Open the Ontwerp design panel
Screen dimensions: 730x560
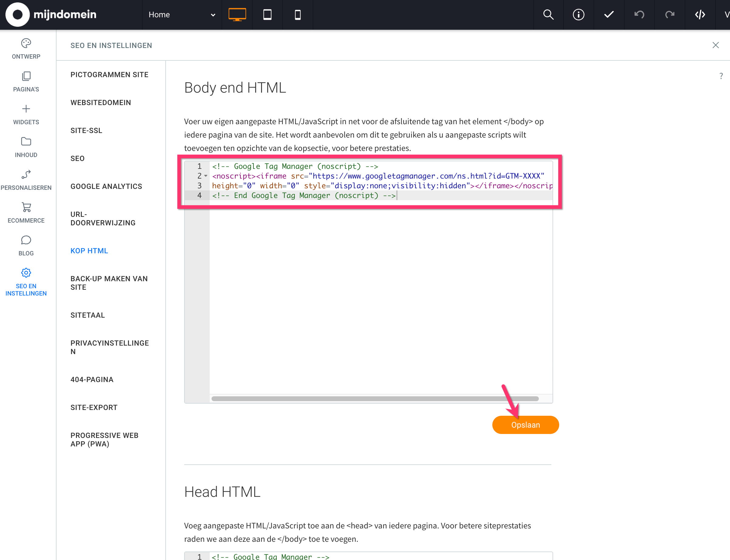point(26,49)
